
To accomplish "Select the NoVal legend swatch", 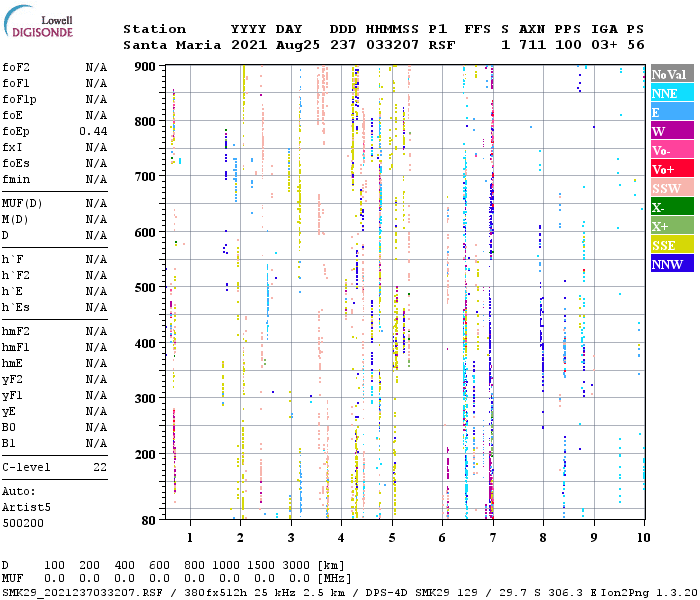I will coord(671,74).
